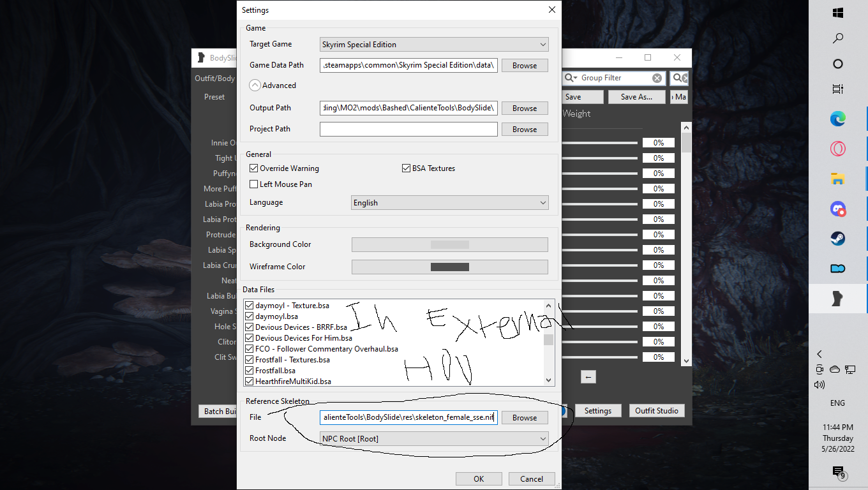Screen dimensions: 868x490
Task: Click the Data Files list scroll-down arrow
Action: point(549,380)
